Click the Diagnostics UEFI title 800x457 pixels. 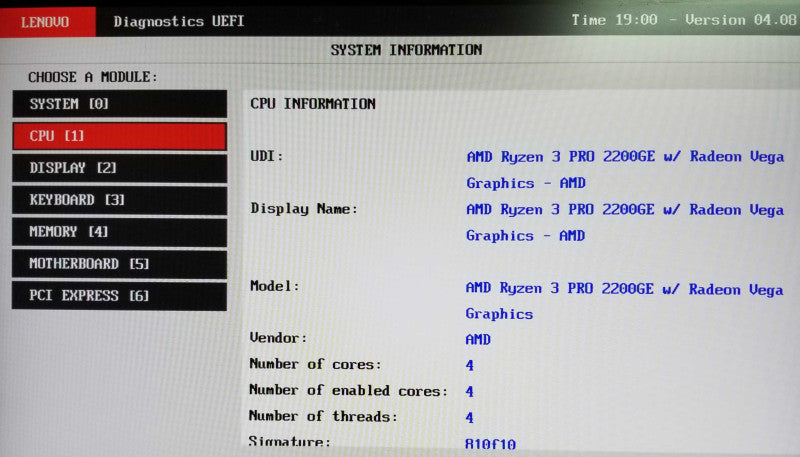coord(179,21)
